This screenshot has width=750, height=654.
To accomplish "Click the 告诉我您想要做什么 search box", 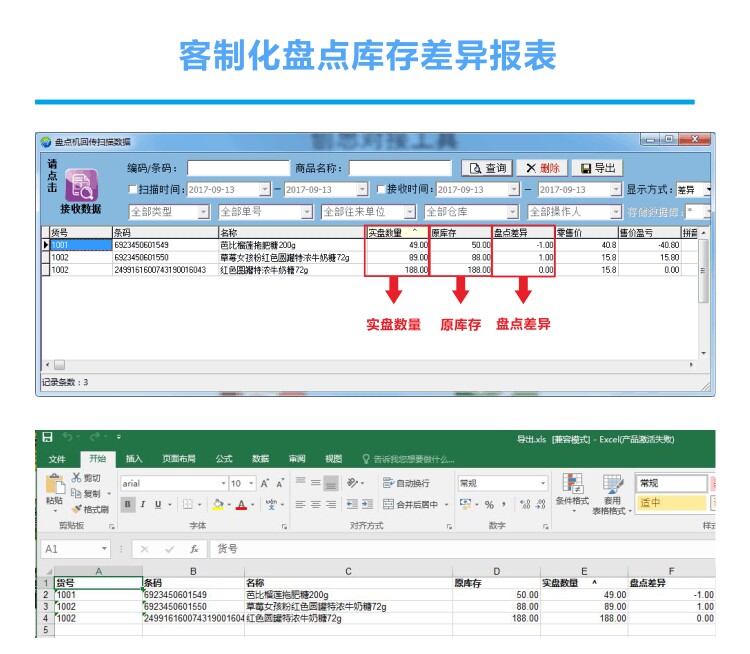I will (x=408, y=459).
